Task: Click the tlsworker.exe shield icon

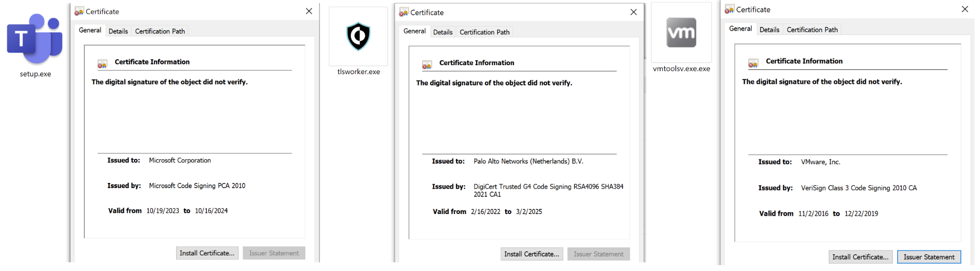Action: click(358, 36)
